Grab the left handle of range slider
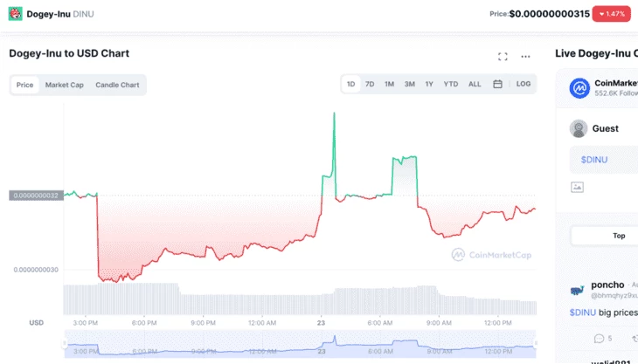Viewport: 638px width, 364px height. (x=65, y=344)
